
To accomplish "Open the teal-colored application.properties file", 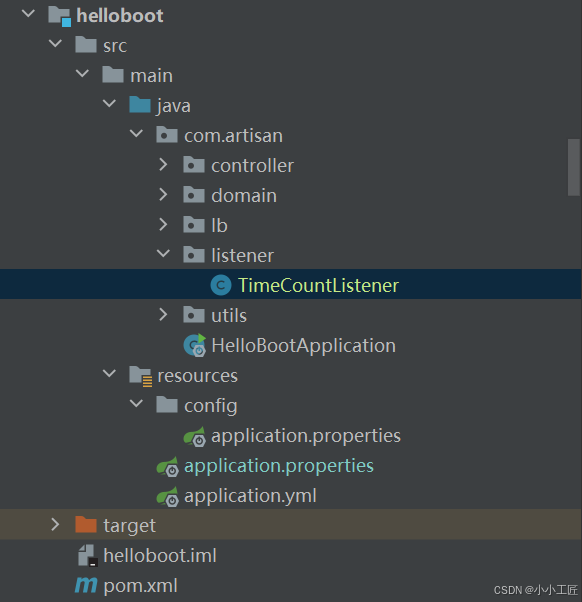I will 279,466.
